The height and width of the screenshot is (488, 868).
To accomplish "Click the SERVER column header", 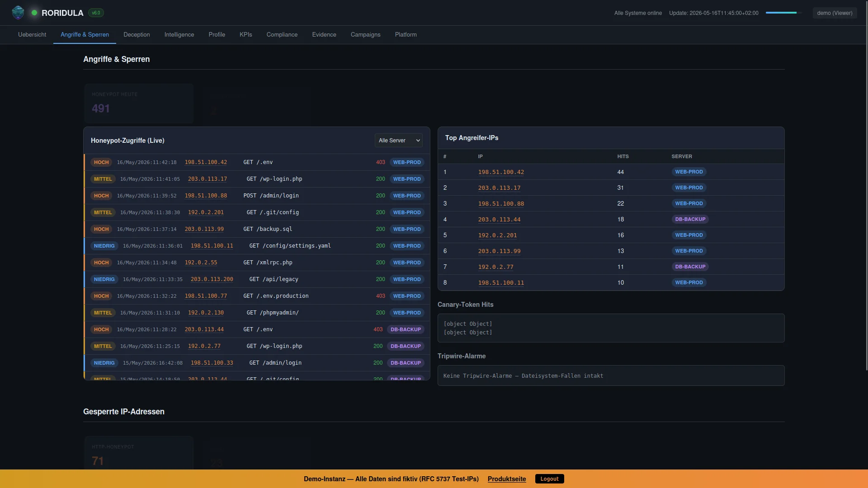I will tap(681, 156).
